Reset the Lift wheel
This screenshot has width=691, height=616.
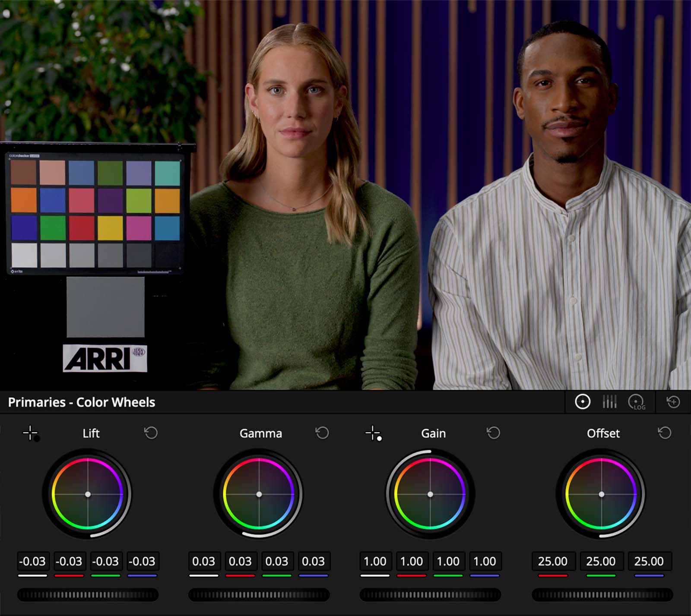pyautogui.click(x=150, y=433)
